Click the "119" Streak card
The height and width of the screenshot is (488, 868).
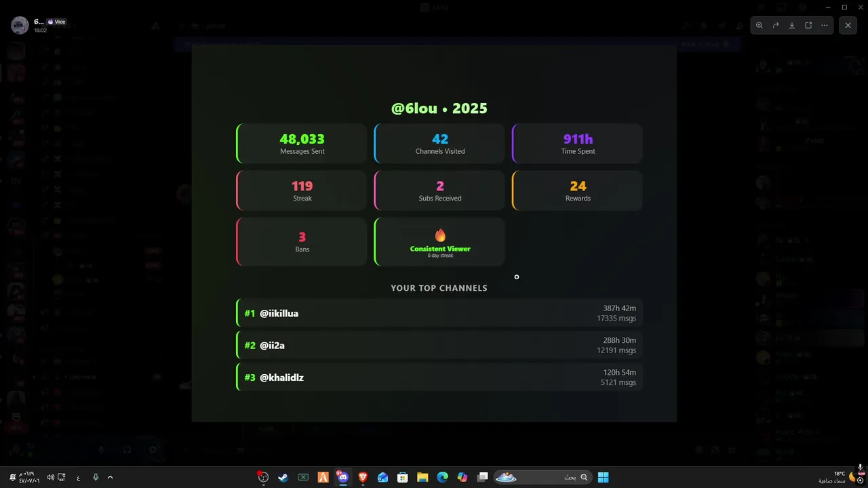tap(302, 190)
